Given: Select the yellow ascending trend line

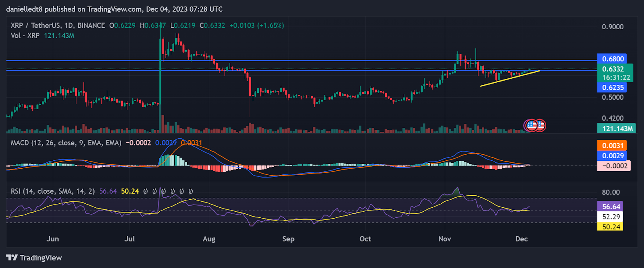Looking at the screenshot, I should pyautogui.click(x=510, y=78).
